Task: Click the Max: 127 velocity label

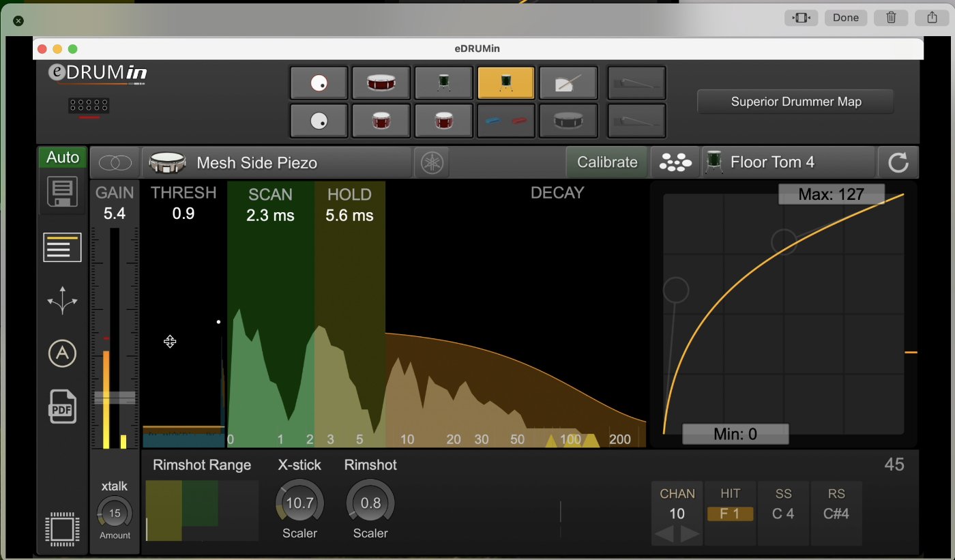Action: [x=832, y=194]
